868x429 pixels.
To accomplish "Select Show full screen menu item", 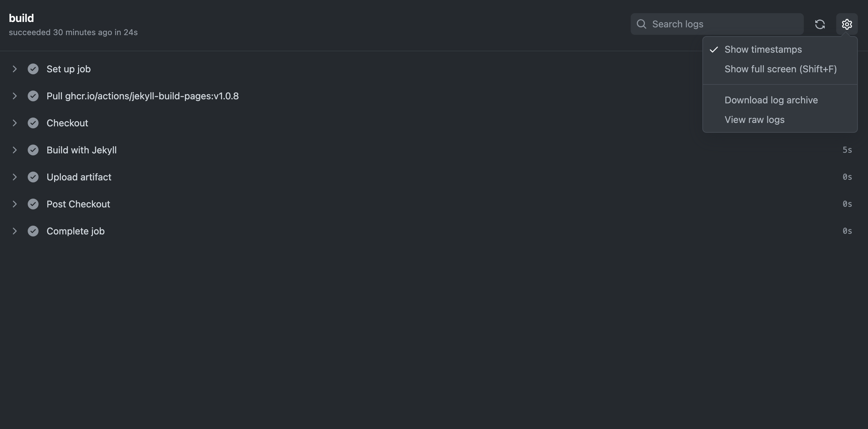I will (780, 69).
